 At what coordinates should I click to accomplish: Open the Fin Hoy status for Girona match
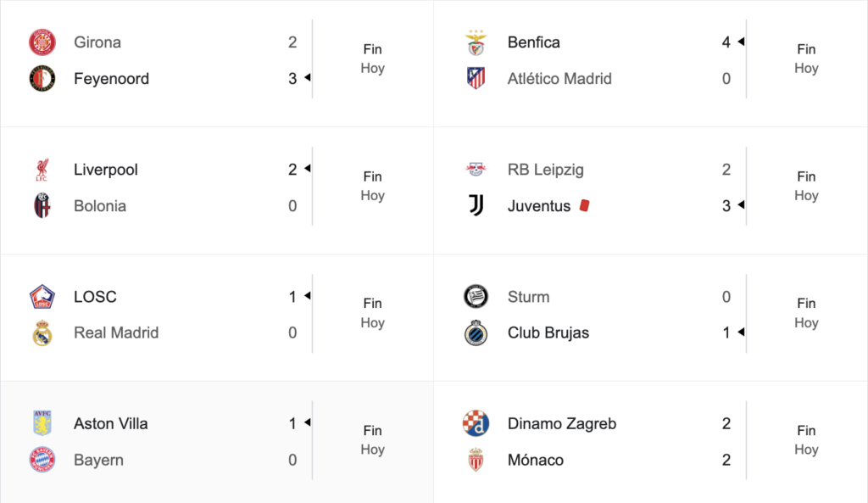pyautogui.click(x=373, y=59)
